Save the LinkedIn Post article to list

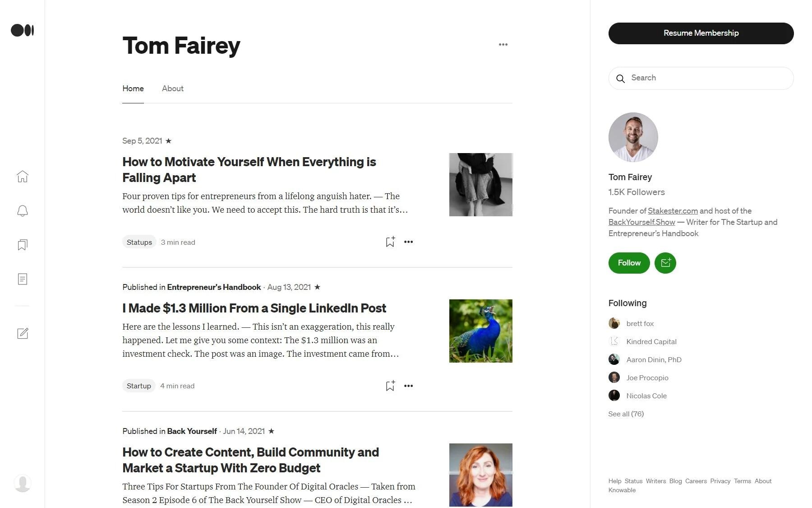click(390, 386)
